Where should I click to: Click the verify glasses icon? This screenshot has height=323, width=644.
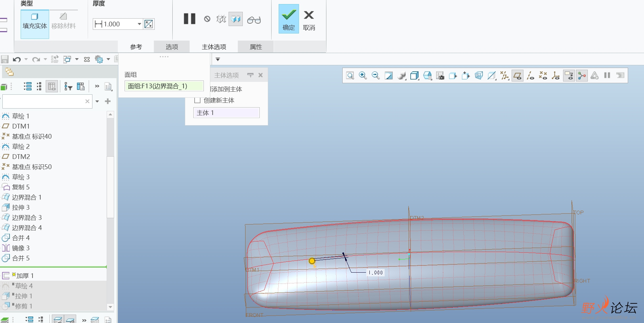(x=254, y=20)
